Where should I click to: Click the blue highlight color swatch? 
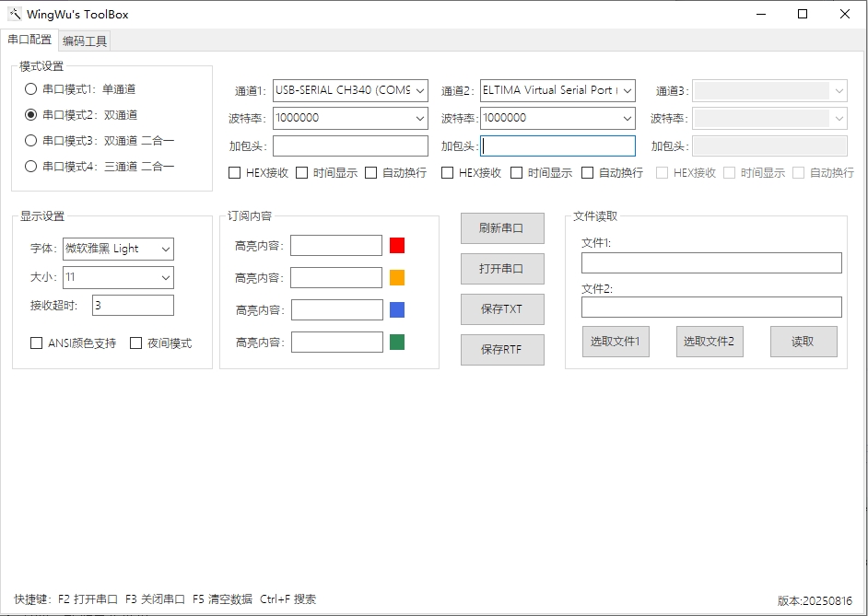(397, 309)
